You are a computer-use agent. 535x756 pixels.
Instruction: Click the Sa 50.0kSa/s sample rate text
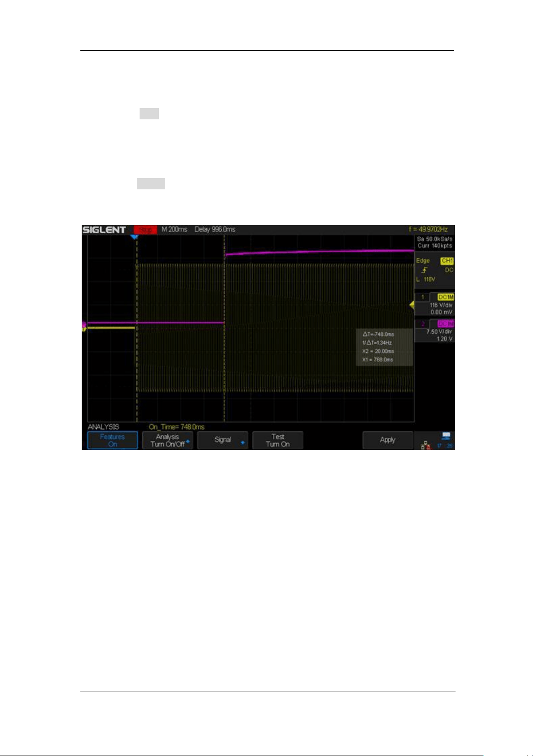[x=434, y=239]
